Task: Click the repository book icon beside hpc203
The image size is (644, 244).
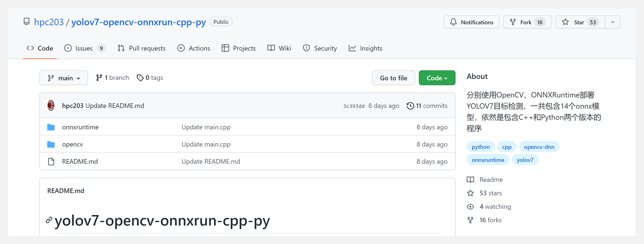Action: (x=26, y=22)
